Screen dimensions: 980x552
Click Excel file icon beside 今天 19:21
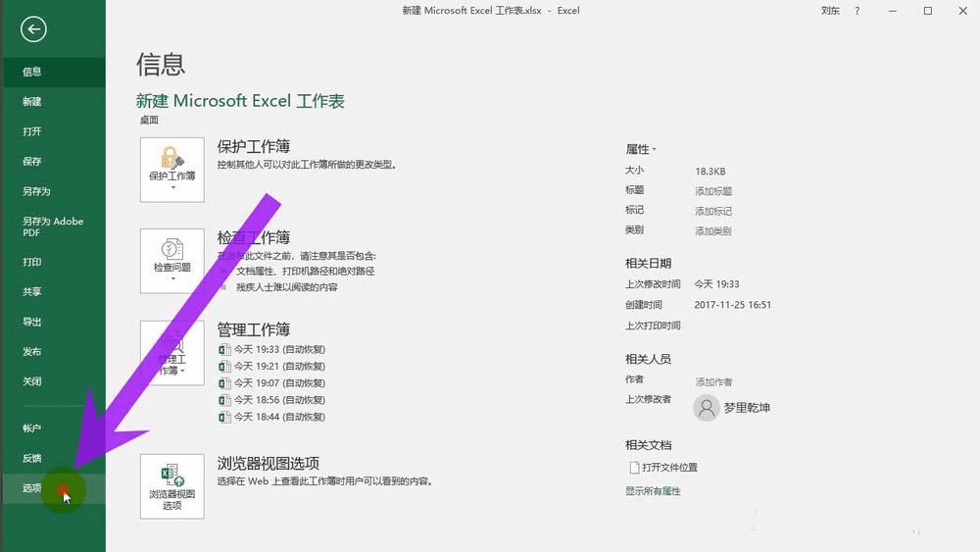click(224, 367)
